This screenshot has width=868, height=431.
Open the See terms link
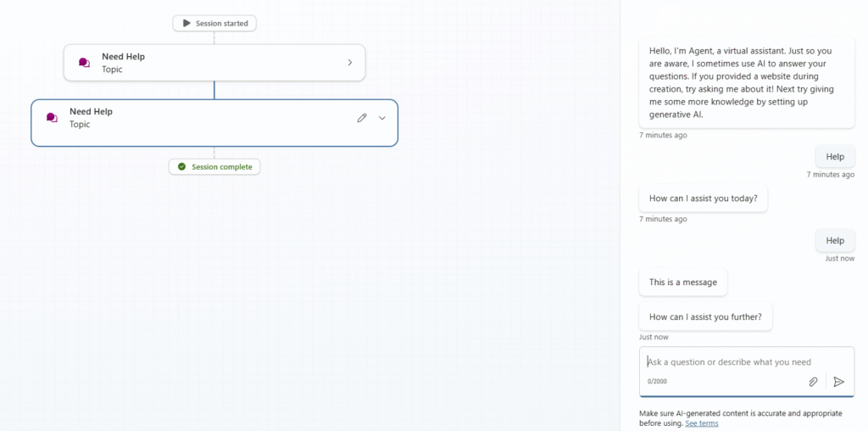coord(702,423)
